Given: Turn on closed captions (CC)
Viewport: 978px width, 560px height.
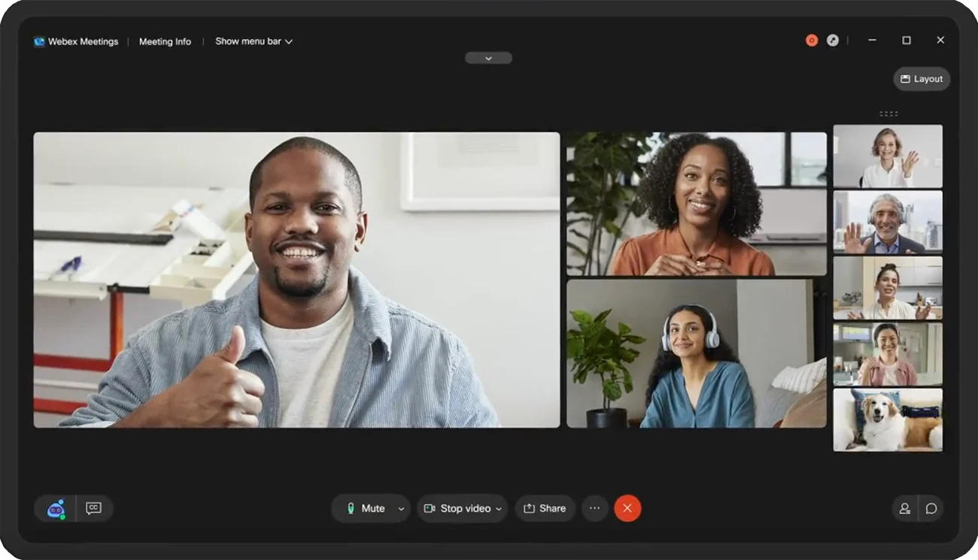Looking at the screenshot, I should (x=93, y=509).
